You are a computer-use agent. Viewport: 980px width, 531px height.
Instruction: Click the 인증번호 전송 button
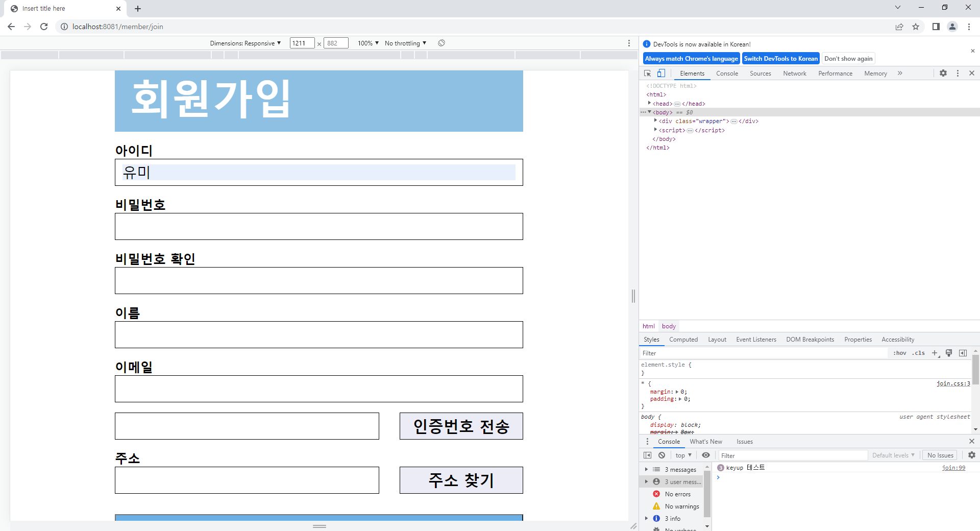[x=461, y=426]
